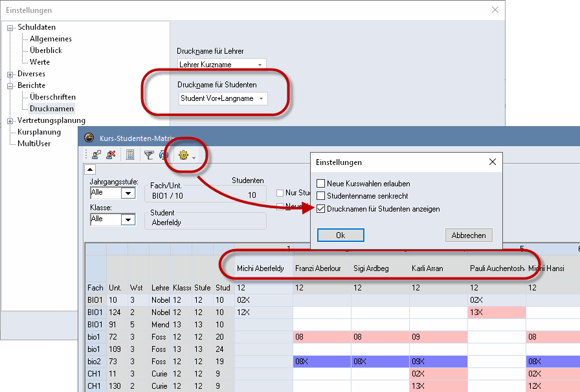Click the Student Aberfeldy field

(205, 223)
